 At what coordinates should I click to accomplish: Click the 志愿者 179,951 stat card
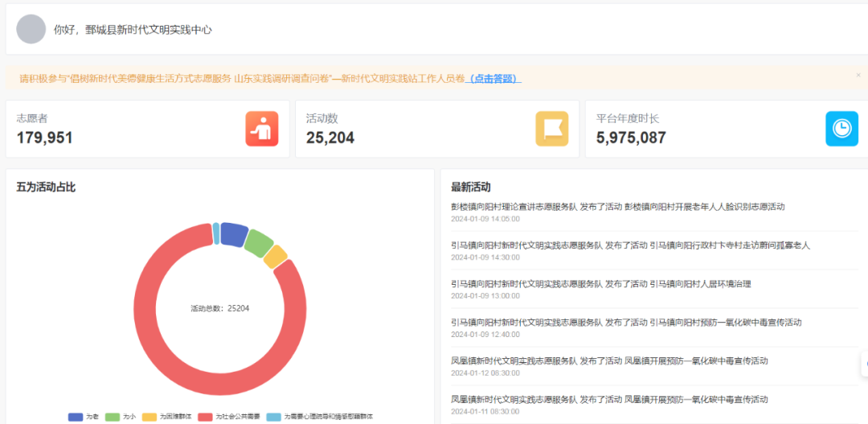click(x=148, y=129)
